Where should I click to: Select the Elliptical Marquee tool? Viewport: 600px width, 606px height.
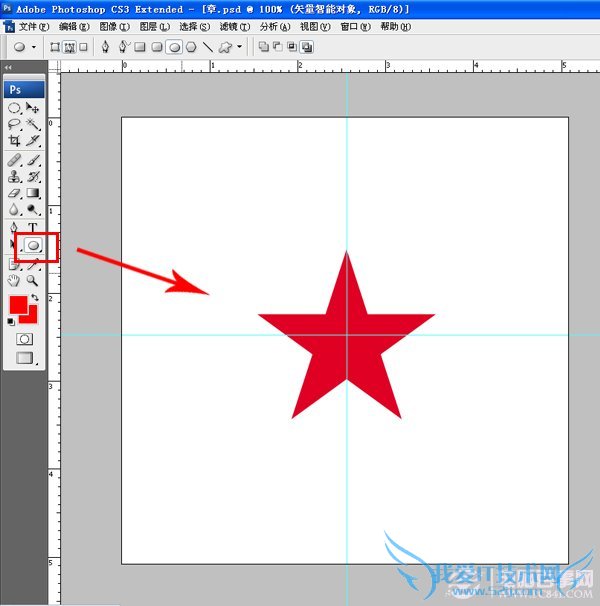14,108
